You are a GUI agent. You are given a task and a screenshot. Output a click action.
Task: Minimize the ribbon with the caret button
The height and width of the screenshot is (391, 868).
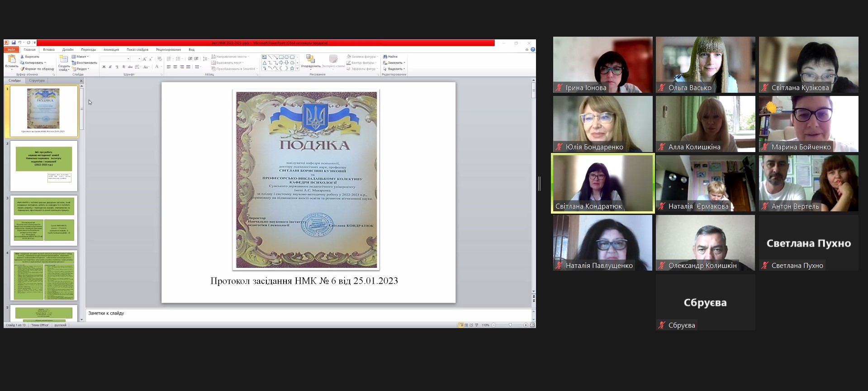[x=526, y=49]
